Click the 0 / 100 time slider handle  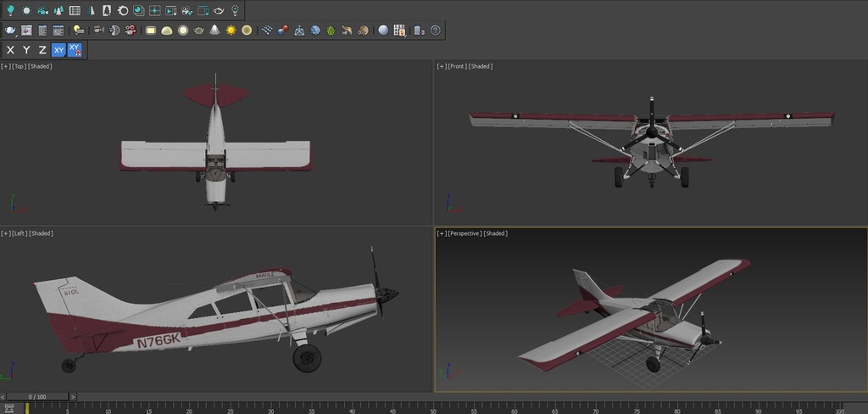(37, 396)
